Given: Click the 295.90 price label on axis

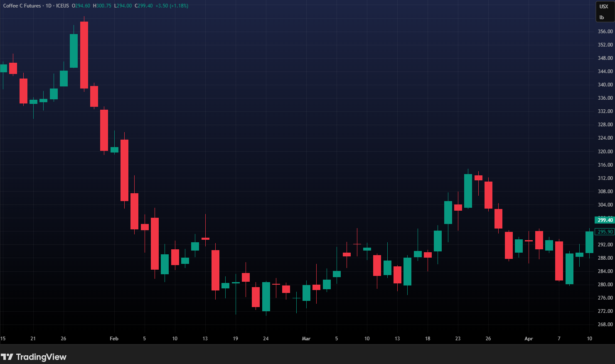Looking at the screenshot, I should coord(605,232).
